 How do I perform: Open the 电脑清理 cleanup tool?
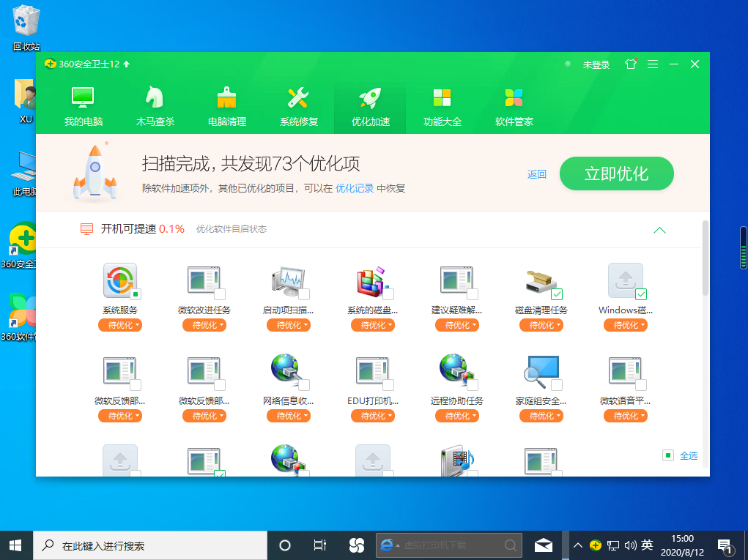click(x=225, y=102)
